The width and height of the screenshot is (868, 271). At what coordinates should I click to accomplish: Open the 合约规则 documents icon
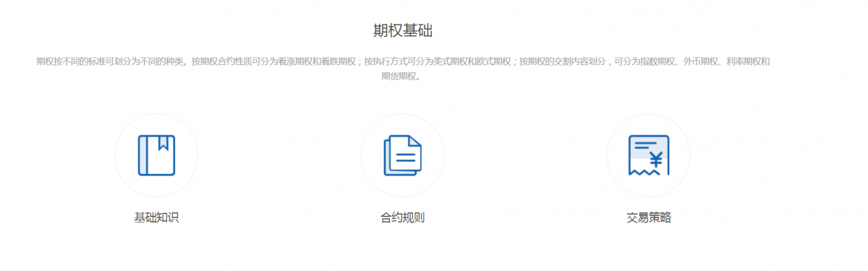pyautogui.click(x=402, y=155)
